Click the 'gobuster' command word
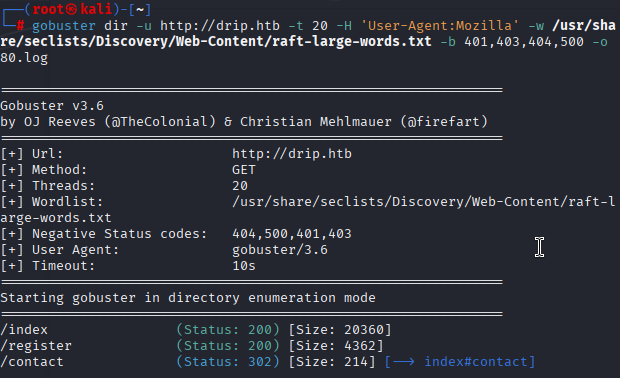The height and width of the screenshot is (378, 620). tap(64, 26)
